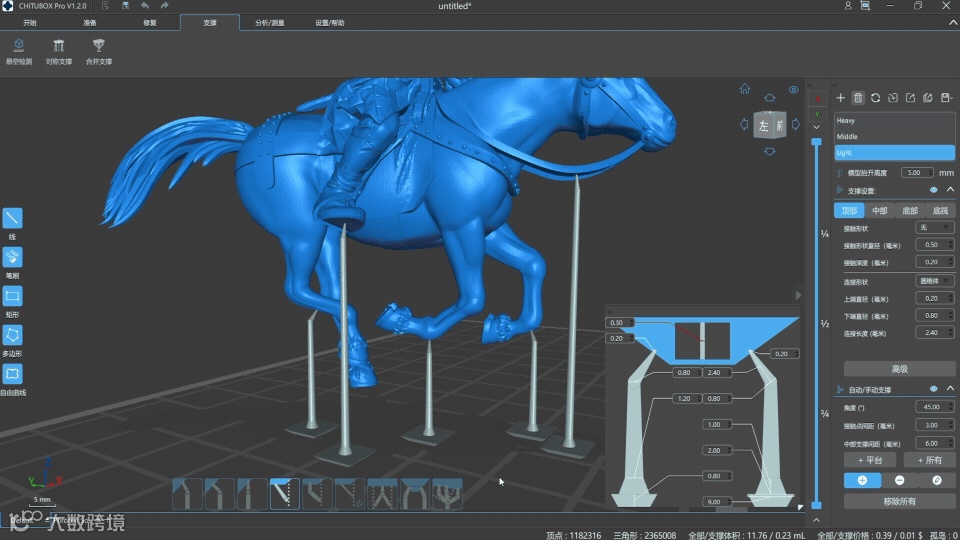Viewport: 960px width, 540px height.
Task: Open the 接触形状 dropdown
Action: (935, 228)
